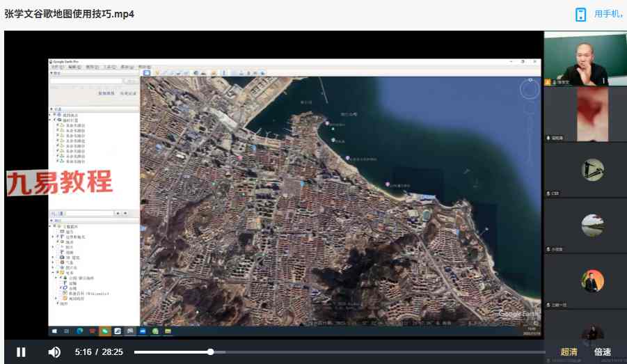Uncheck the first 未命名路径 item checkbox
This screenshot has width=627, height=364.
[x=58, y=125]
